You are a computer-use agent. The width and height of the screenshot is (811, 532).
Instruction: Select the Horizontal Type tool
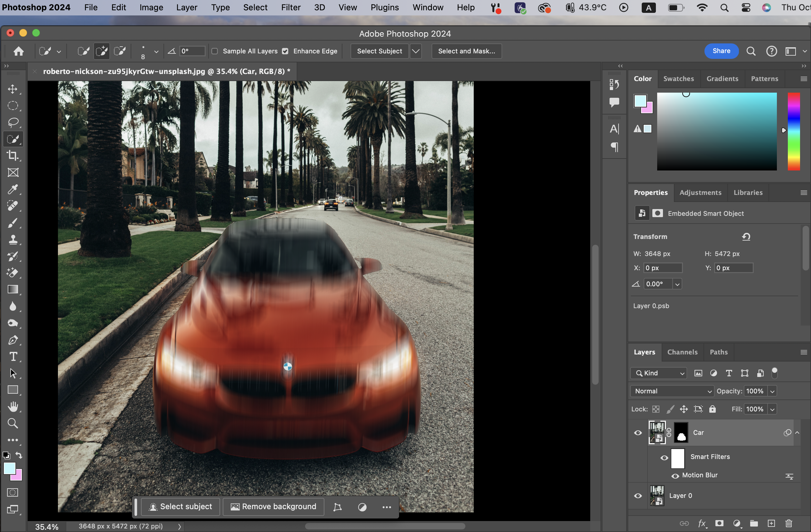coord(13,357)
